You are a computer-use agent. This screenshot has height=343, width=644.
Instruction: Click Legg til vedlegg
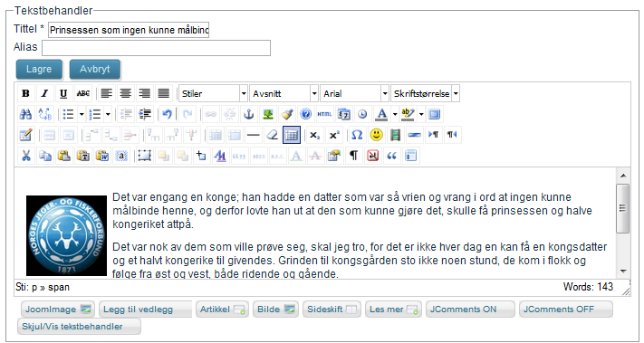[145, 310]
